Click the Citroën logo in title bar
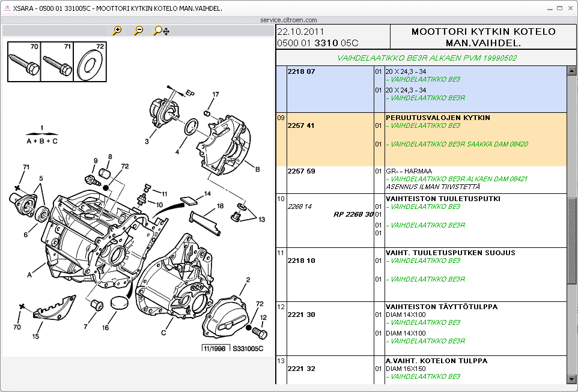 pyautogui.click(x=6, y=8)
